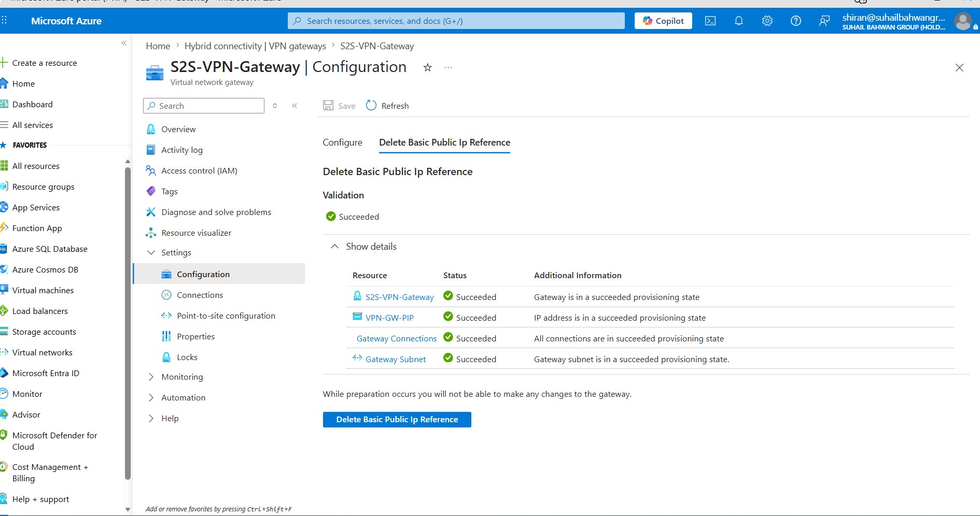Image resolution: width=980 pixels, height=516 pixels.
Task: Open the VPN-GW-PIP link
Action: click(x=389, y=318)
